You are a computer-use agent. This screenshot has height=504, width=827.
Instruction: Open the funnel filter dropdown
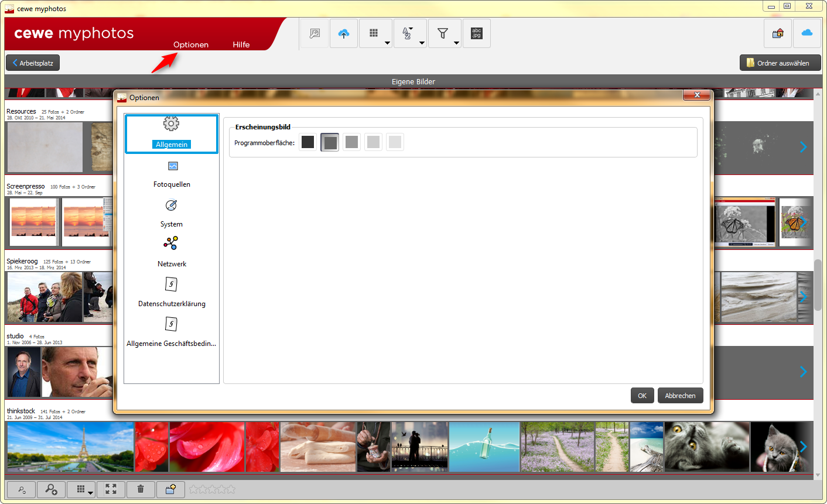click(445, 33)
